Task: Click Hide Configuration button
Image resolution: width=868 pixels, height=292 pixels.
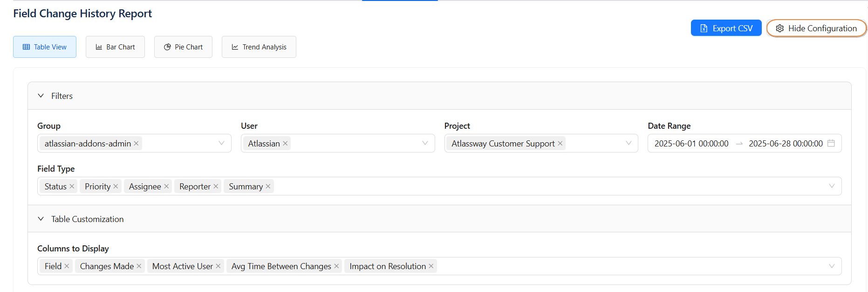Action: [x=816, y=28]
